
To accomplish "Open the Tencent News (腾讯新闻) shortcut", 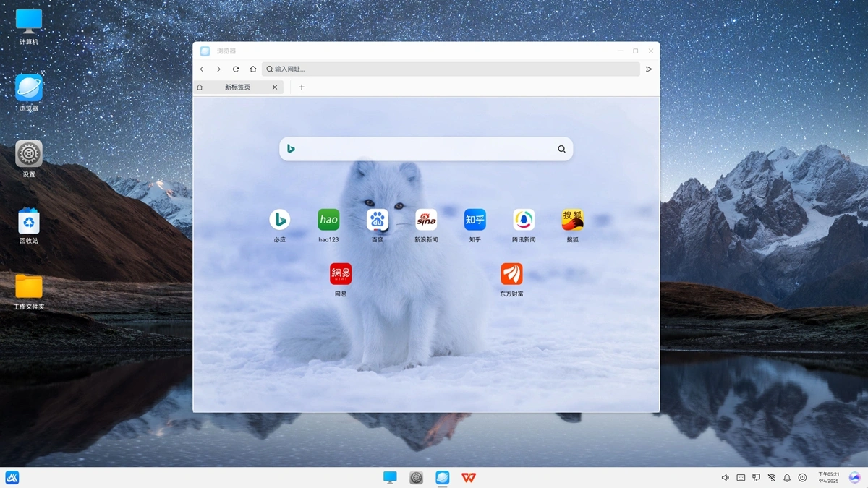I will coord(524,220).
